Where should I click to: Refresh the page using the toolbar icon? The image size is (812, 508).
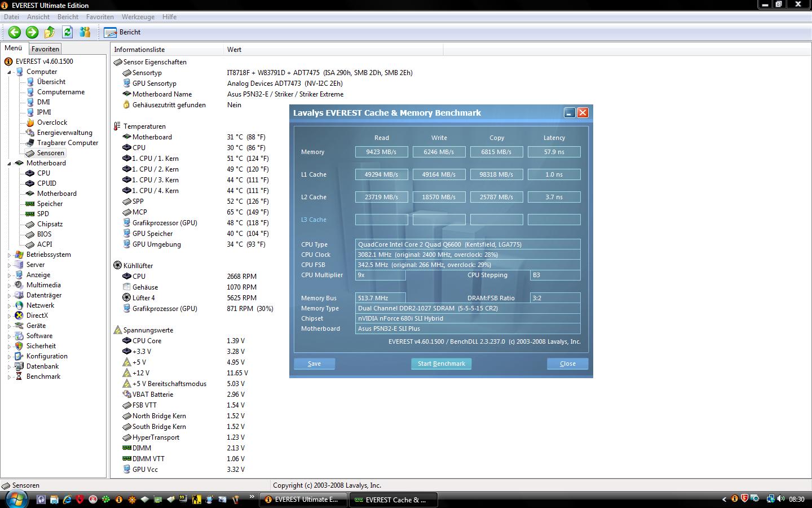coord(68,32)
